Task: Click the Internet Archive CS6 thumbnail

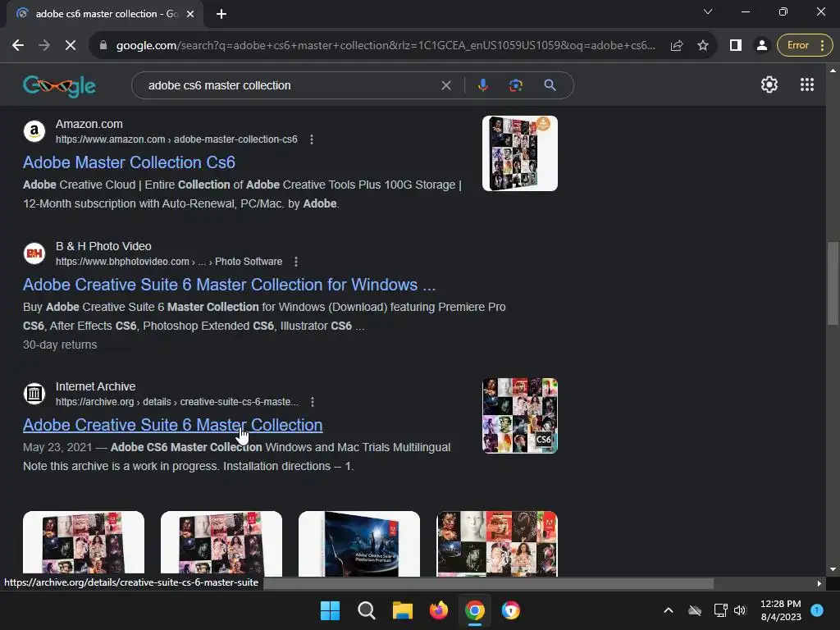Action: pyautogui.click(x=519, y=416)
